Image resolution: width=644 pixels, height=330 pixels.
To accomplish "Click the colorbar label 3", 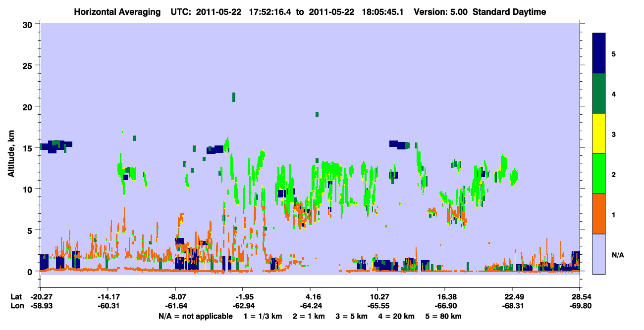I will click(614, 134).
